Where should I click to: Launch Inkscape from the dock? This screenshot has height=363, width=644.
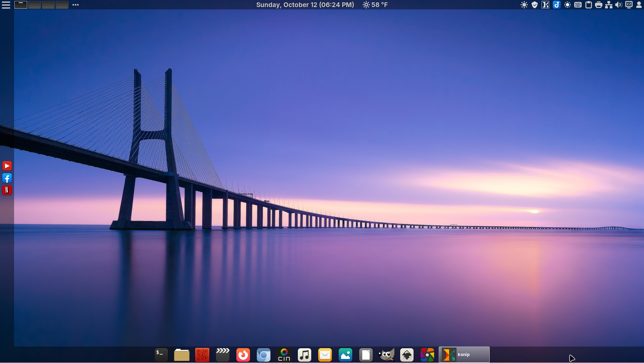tap(407, 355)
